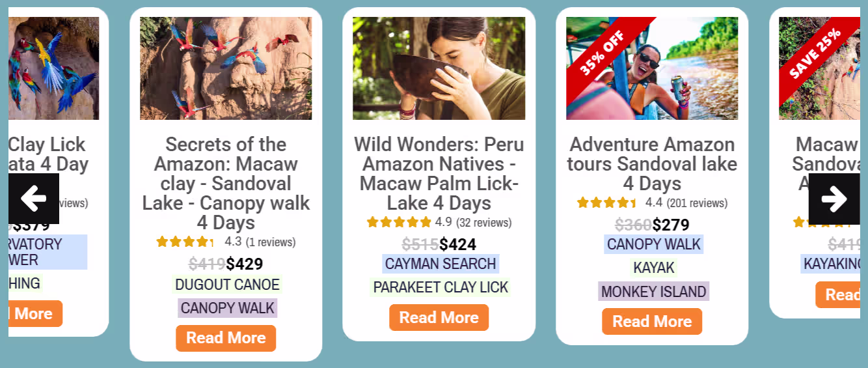The image size is (868, 368).
Task: Open Read More for Wild Wonders tour
Action: point(439,318)
